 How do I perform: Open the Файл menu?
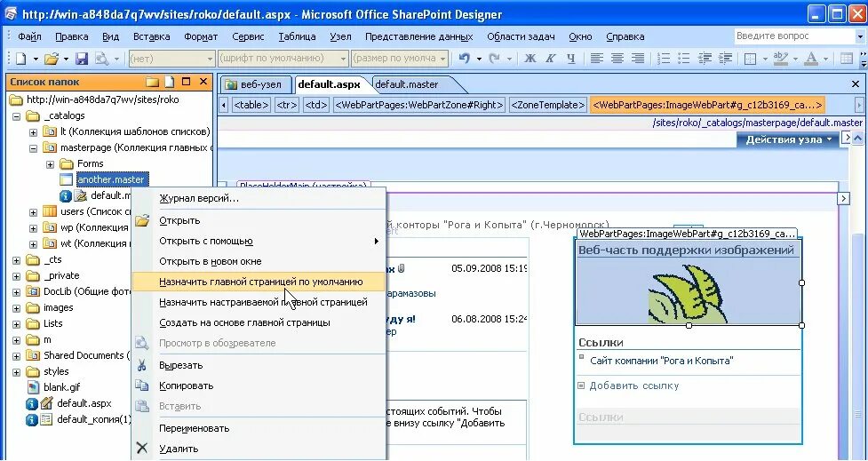29,36
